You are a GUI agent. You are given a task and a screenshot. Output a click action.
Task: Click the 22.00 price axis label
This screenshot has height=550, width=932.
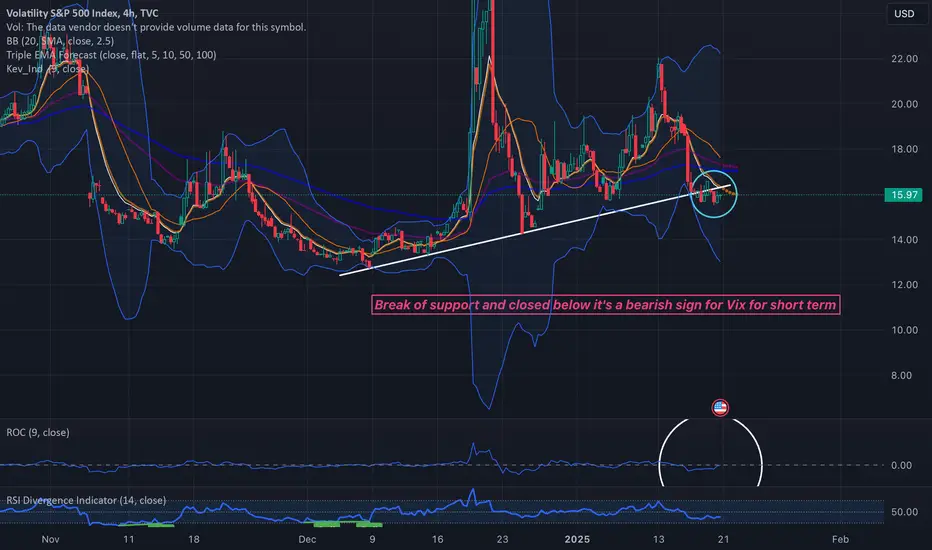(904, 59)
